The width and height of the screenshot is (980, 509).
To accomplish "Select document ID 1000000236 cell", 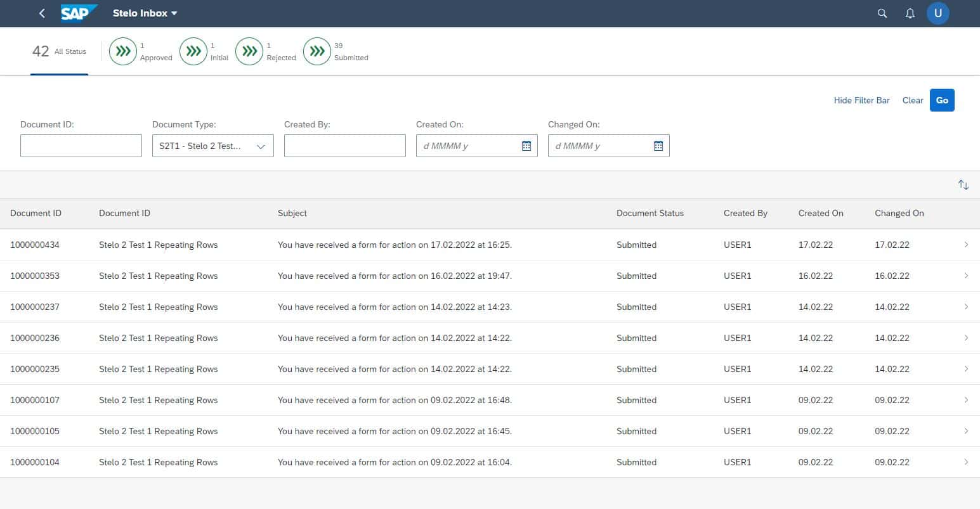I will (x=35, y=338).
